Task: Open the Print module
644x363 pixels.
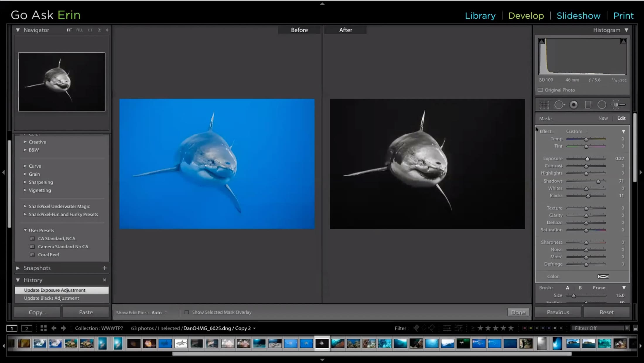Action: 623,16
